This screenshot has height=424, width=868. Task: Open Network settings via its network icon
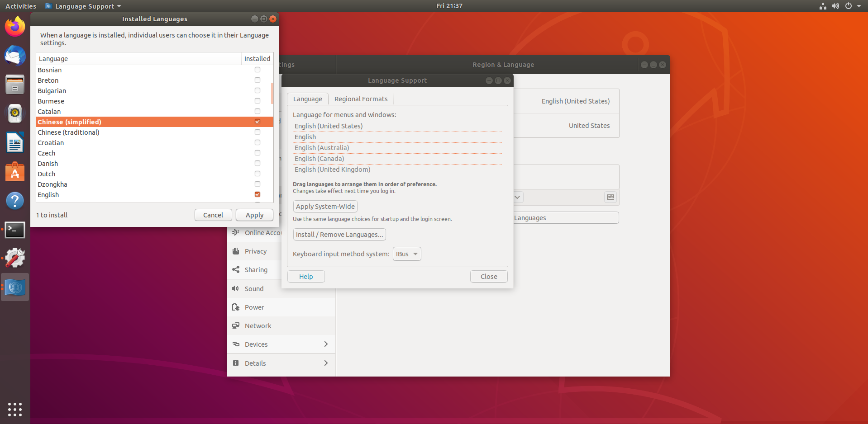pos(236,325)
